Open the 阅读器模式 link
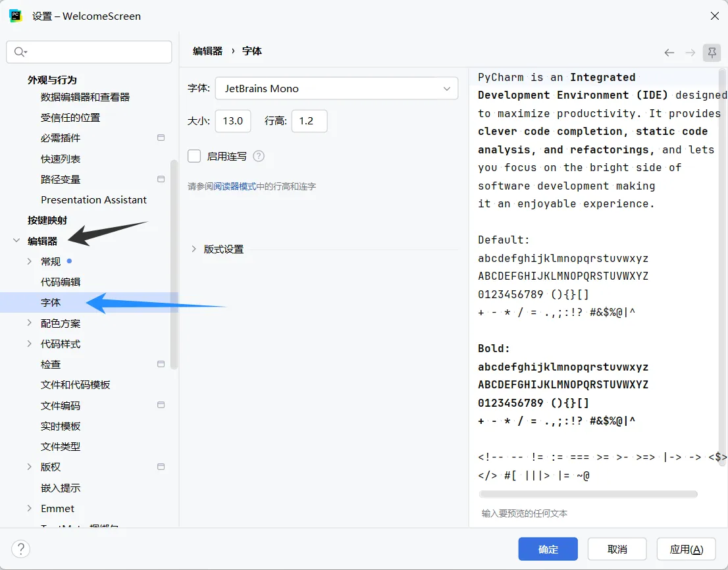The height and width of the screenshot is (570, 728). coord(235,186)
